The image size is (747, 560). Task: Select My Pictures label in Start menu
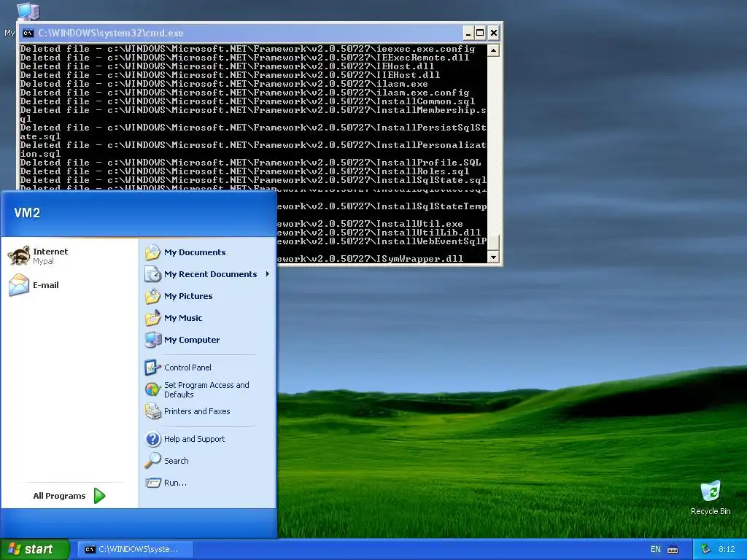coord(188,296)
